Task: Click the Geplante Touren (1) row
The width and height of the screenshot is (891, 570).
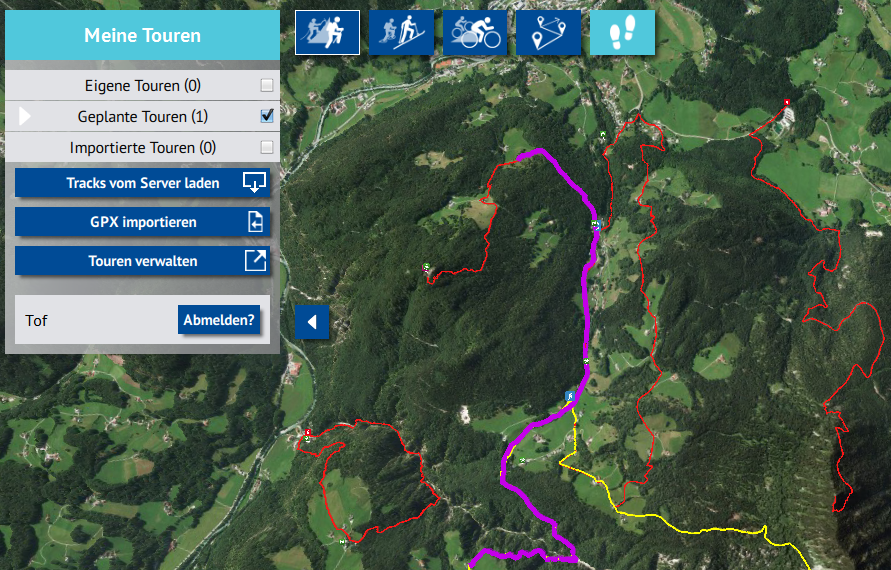Action: (142, 117)
